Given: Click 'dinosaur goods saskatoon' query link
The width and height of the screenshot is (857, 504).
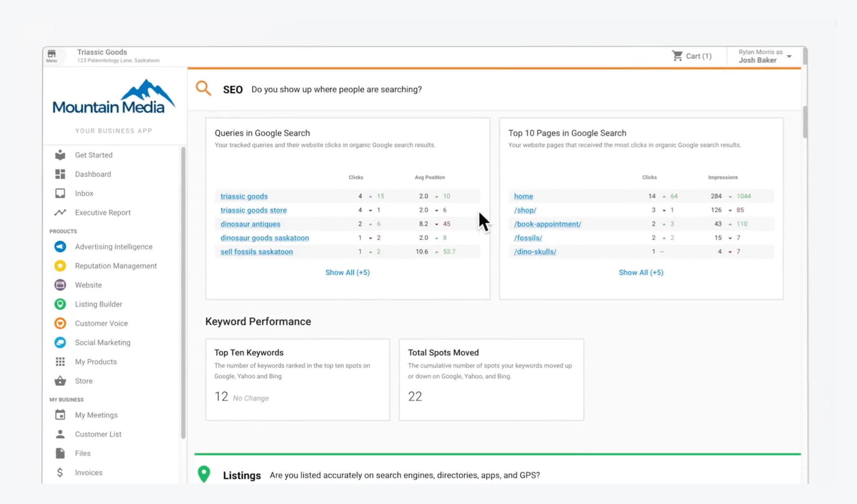Looking at the screenshot, I should (x=265, y=238).
